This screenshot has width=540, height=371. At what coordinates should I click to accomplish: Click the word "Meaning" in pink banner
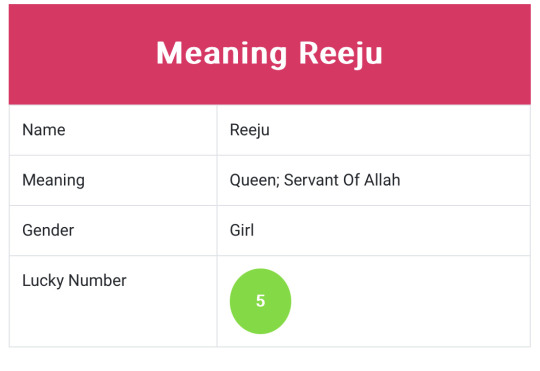click(x=221, y=53)
